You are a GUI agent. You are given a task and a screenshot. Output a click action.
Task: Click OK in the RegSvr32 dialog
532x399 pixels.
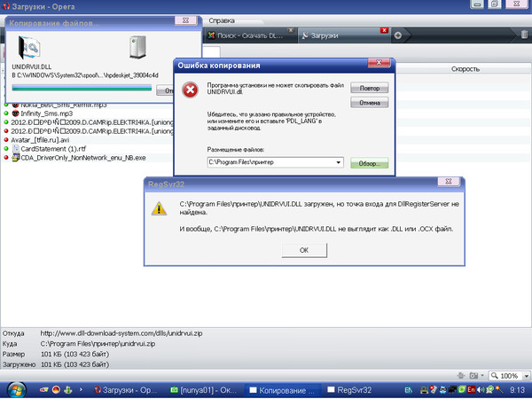(x=304, y=250)
